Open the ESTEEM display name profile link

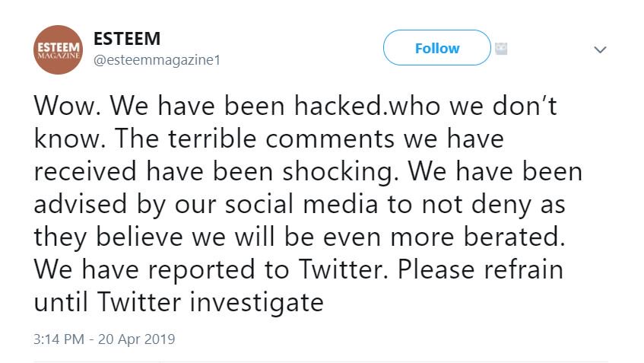pos(127,40)
